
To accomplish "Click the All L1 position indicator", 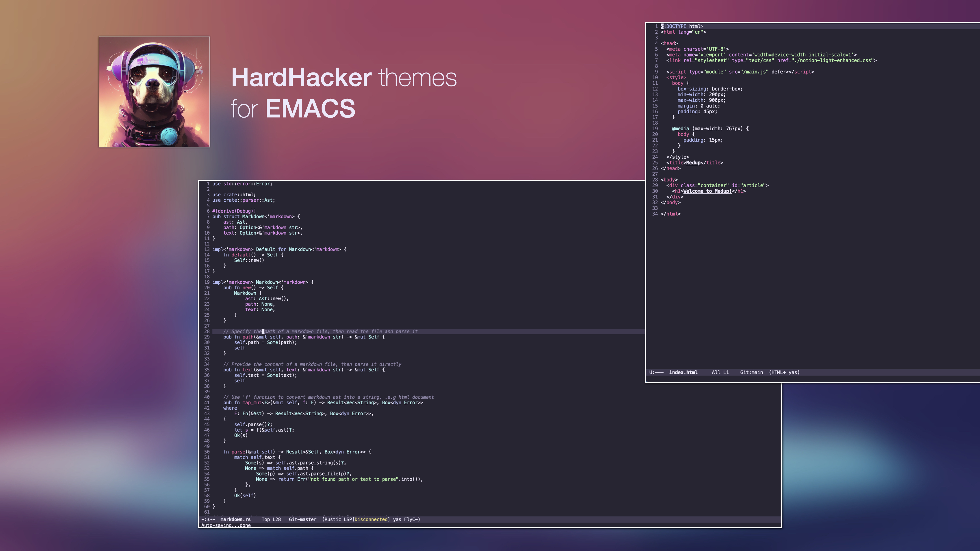I will pyautogui.click(x=720, y=372).
